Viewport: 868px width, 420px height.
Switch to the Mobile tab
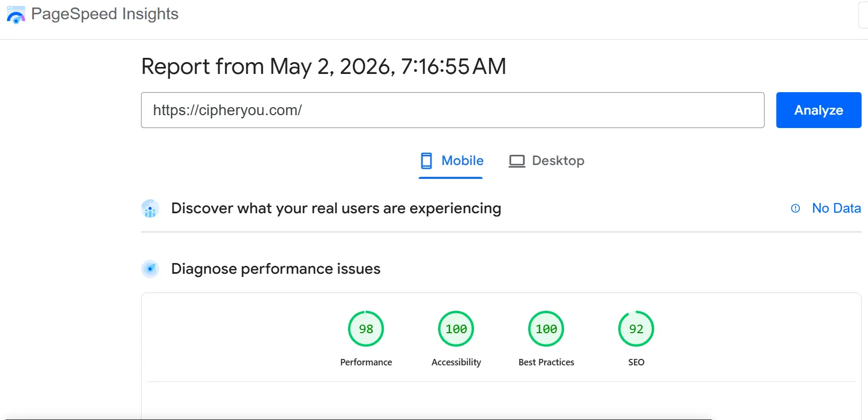(451, 161)
